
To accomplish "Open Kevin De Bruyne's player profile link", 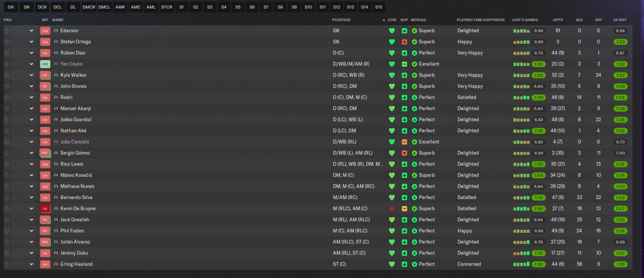I will [78, 209].
